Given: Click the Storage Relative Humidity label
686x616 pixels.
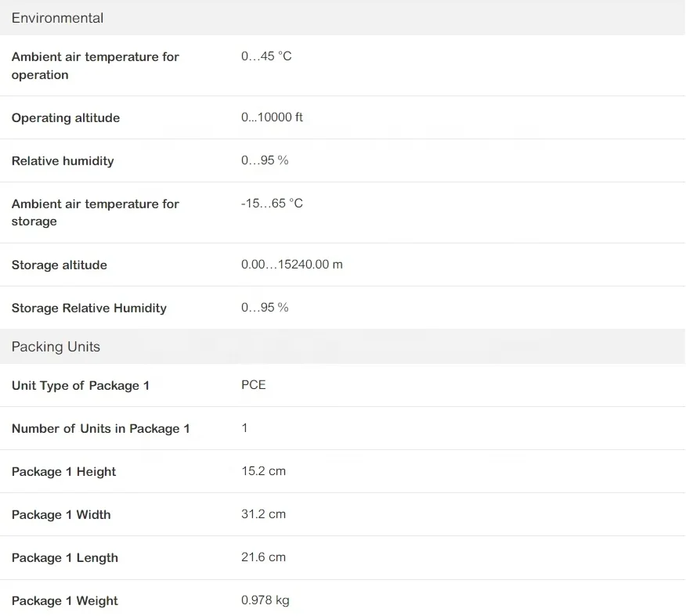Looking at the screenshot, I should click(x=88, y=308).
